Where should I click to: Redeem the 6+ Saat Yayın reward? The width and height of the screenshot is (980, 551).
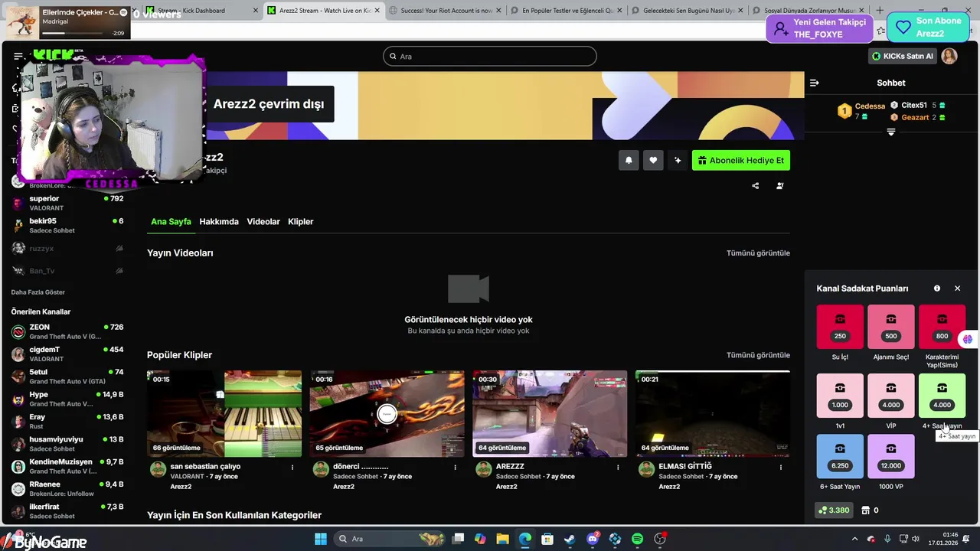tap(840, 457)
